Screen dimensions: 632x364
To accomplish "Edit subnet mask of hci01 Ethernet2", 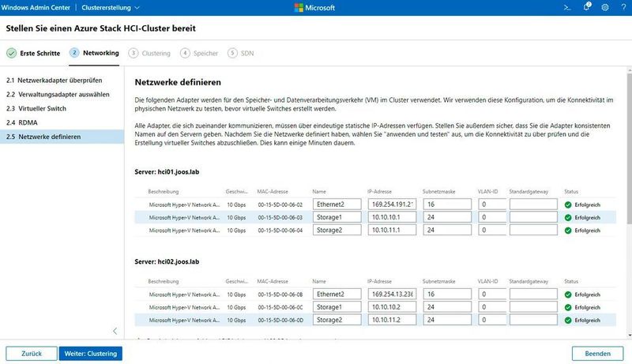I will (447, 205).
